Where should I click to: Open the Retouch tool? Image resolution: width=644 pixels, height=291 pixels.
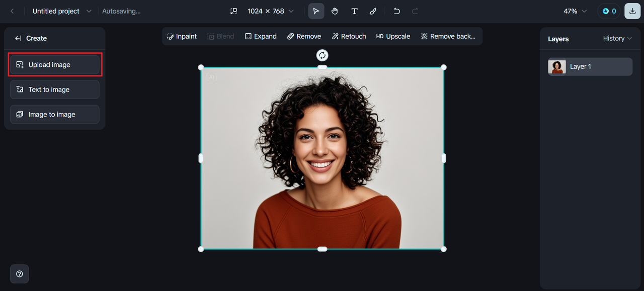click(x=349, y=36)
